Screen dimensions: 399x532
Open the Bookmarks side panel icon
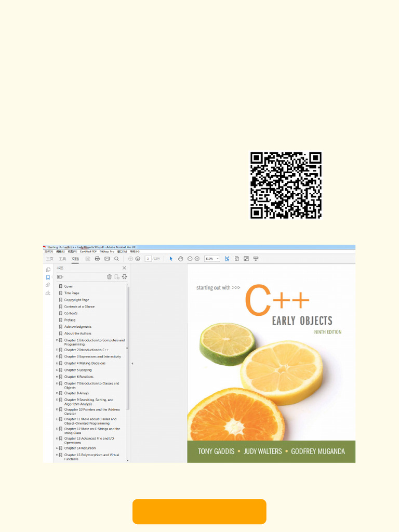coord(48,277)
